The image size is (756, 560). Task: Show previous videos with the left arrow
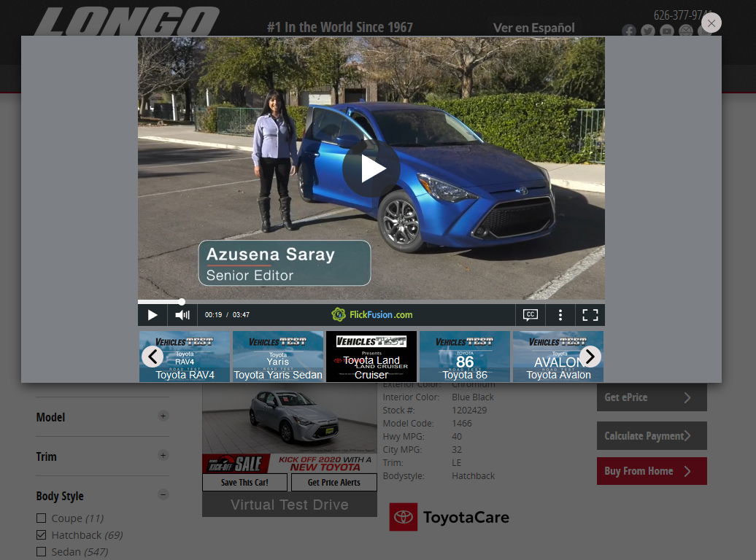point(153,357)
